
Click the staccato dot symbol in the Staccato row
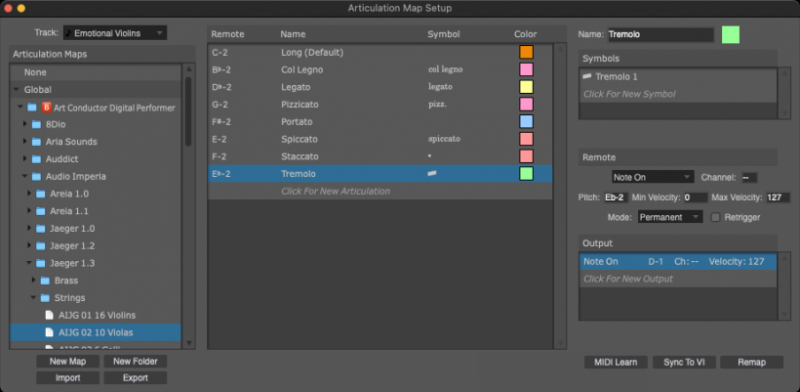pyautogui.click(x=430, y=155)
